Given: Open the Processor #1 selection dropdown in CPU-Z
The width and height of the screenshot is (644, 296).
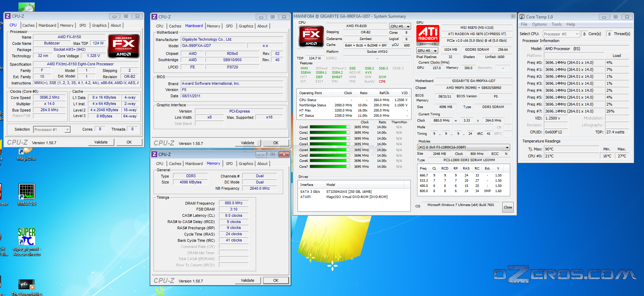Looking at the screenshot, I should 52,130.
